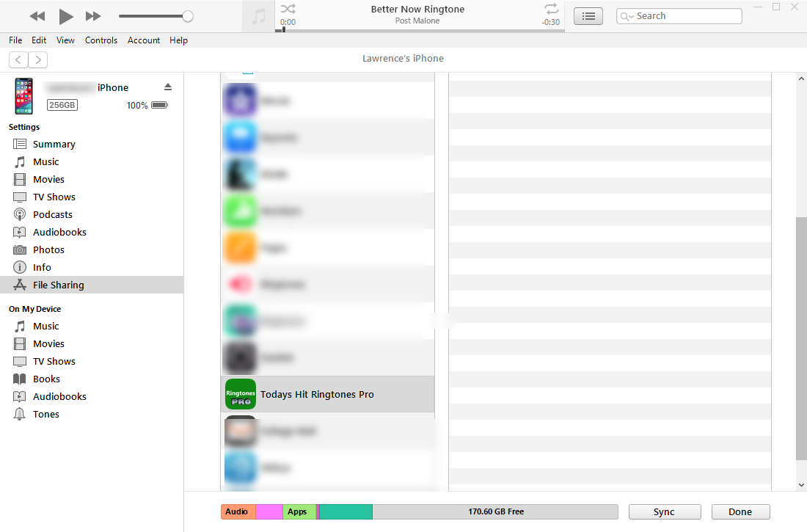Select TV Shows under On My Device
The width and height of the screenshot is (807, 532).
(92, 361)
